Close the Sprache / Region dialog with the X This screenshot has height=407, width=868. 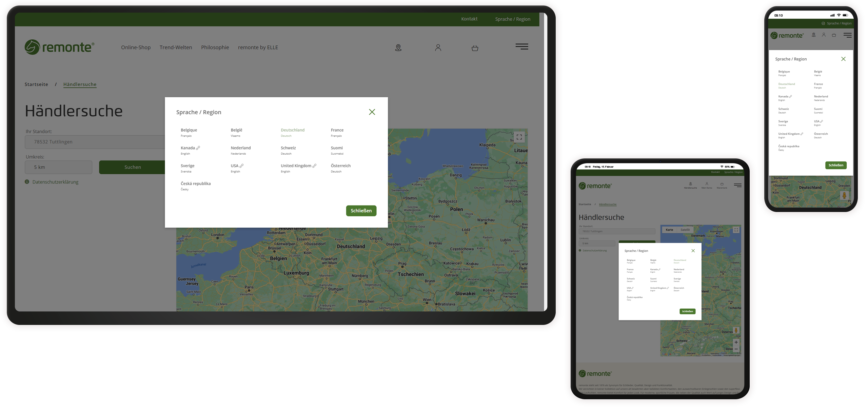(x=372, y=112)
